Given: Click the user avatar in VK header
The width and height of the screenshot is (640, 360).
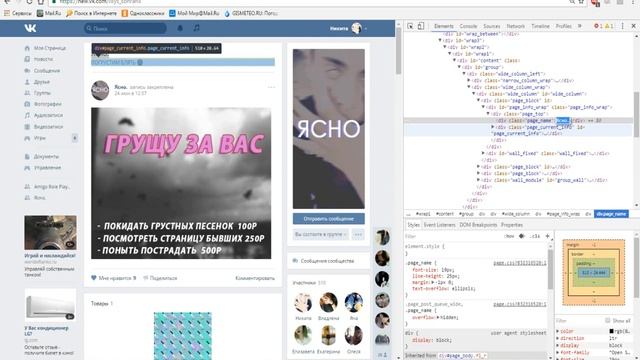Looking at the screenshot, I should tap(357, 28).
